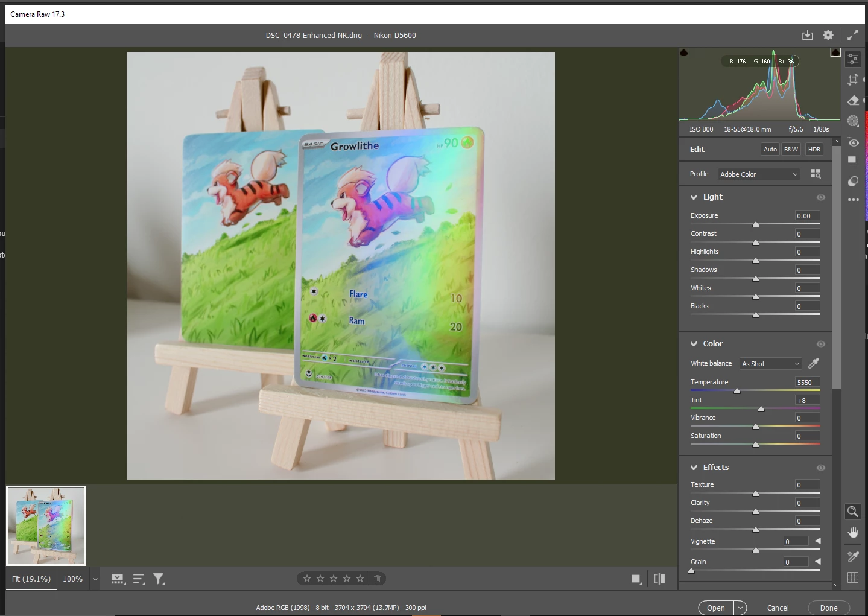Click the Saturation value field
The width and height of the screenshot is (868, 616).
[x=808, y=436]
